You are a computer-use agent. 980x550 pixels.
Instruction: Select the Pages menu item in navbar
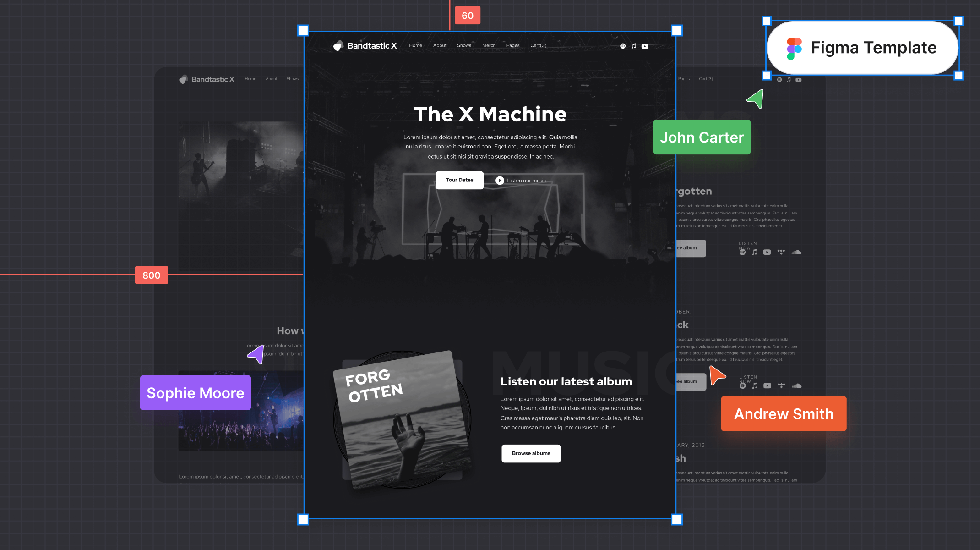pyautogui.click(x=512, y=45)
